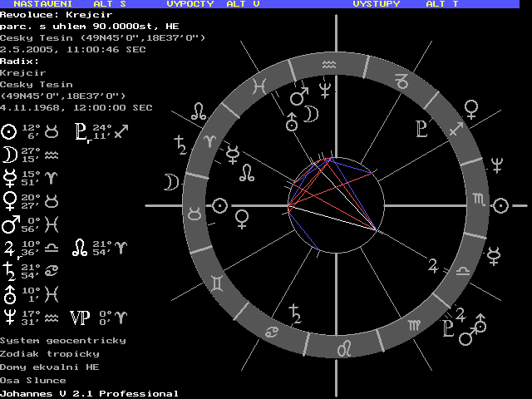Click the Scorpio sign on the zodiac ring
This screenshot has width=532, height=399.
[x=479, y=200]
